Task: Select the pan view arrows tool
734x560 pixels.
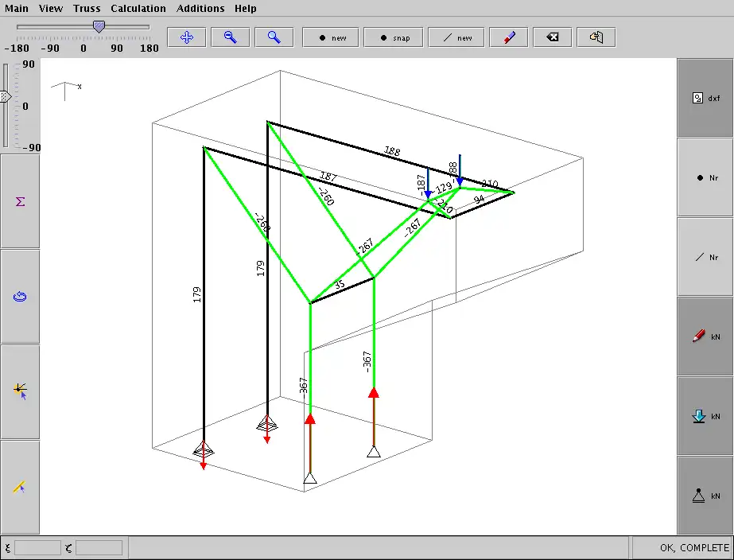Action: pos(186,37)
